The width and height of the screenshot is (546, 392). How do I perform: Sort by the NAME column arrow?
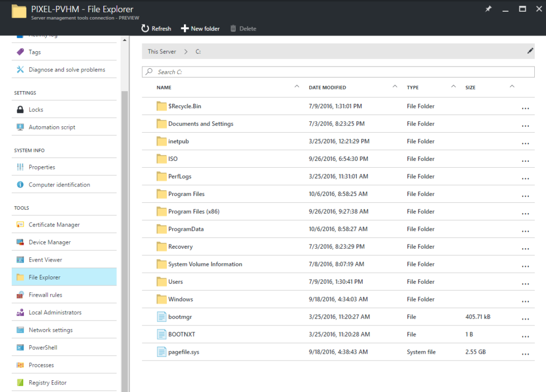[296, 86]
